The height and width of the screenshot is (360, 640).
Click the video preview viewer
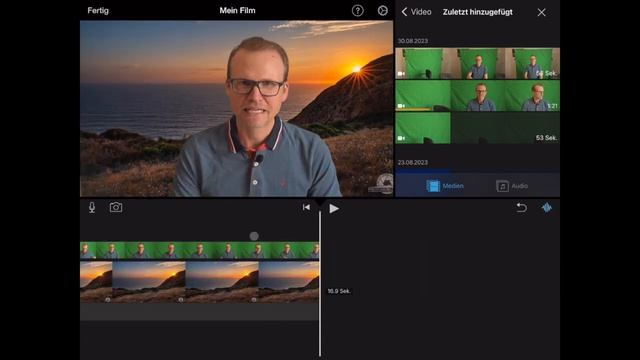tap(237, 109)
